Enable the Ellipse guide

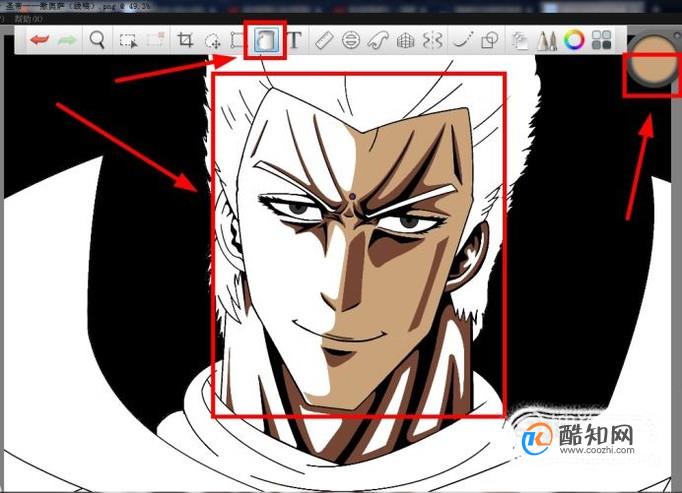(x=351, y=40)
